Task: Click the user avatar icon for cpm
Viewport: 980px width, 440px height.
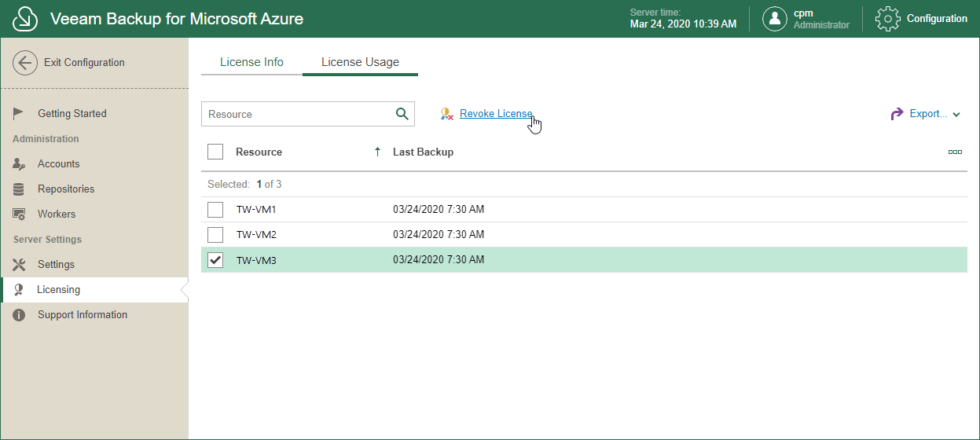Action: tap(775, 19)
